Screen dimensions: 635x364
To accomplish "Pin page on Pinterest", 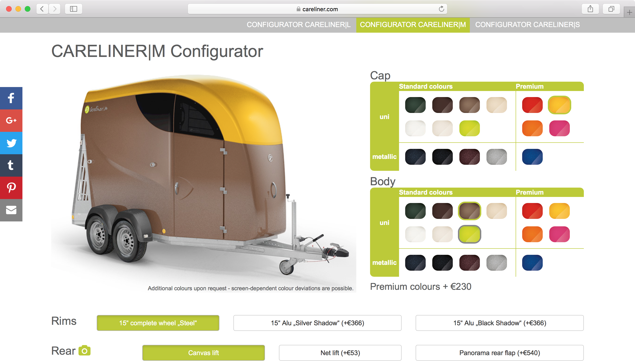I will point(11,188).
